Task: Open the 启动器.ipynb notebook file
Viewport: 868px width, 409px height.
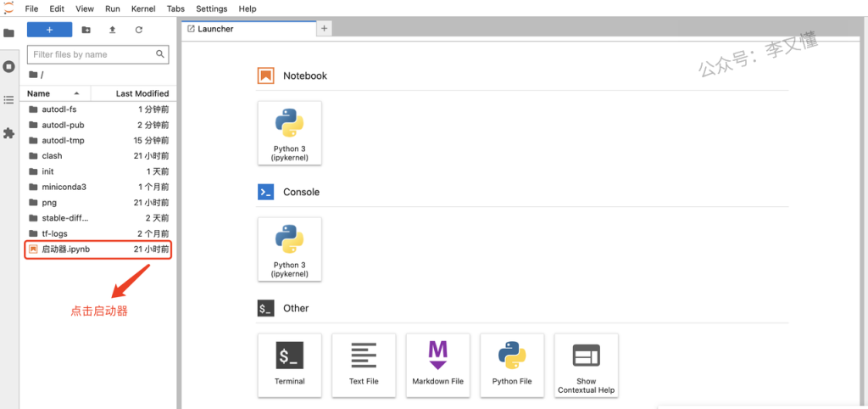Action: tap(65, 249)
